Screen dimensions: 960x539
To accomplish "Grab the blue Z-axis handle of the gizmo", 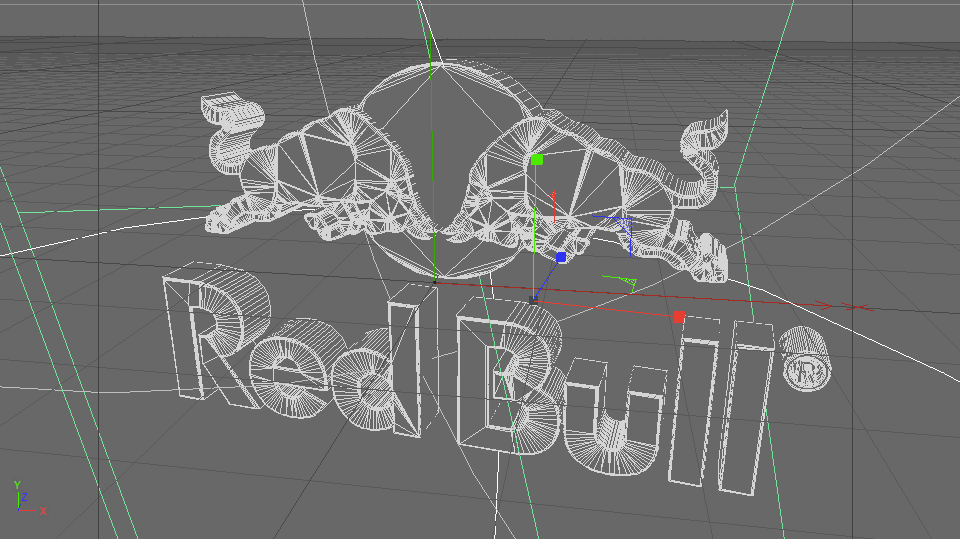I will pyautogui.click(x=561, y=257).
